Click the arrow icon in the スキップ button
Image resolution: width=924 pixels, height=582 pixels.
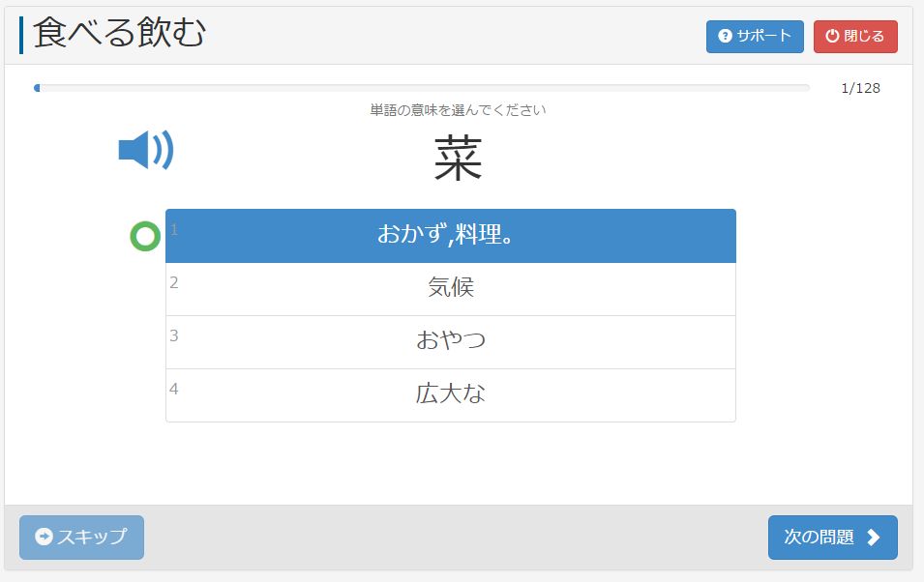point(44,538)
